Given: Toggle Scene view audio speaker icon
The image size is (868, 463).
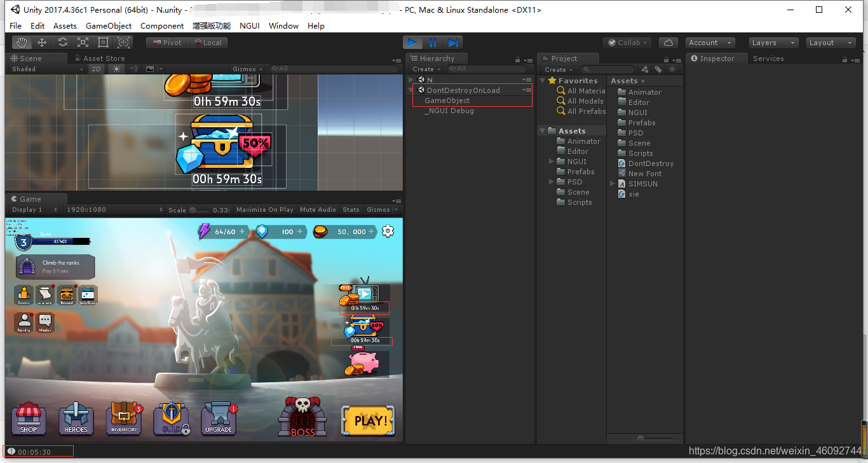Looking at the screenshot, I should pos(133,69).
